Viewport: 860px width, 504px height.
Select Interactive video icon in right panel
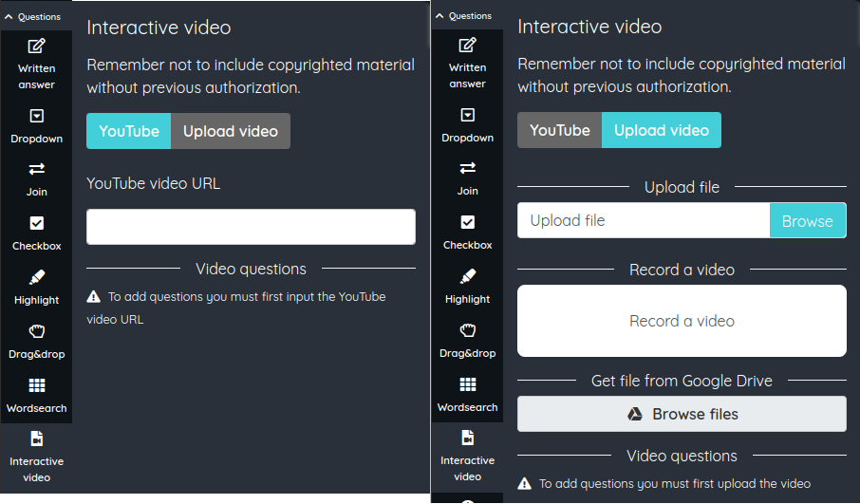tap(467, 438)
